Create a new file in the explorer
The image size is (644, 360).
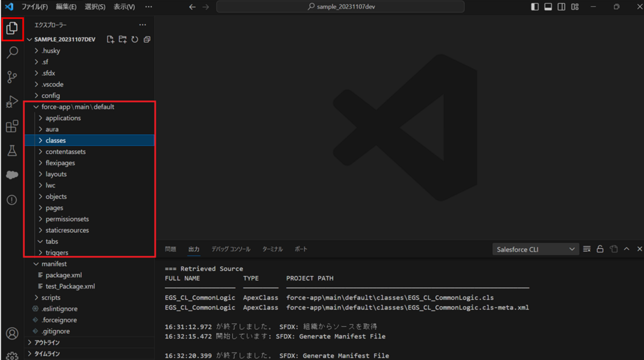point(109,39)
